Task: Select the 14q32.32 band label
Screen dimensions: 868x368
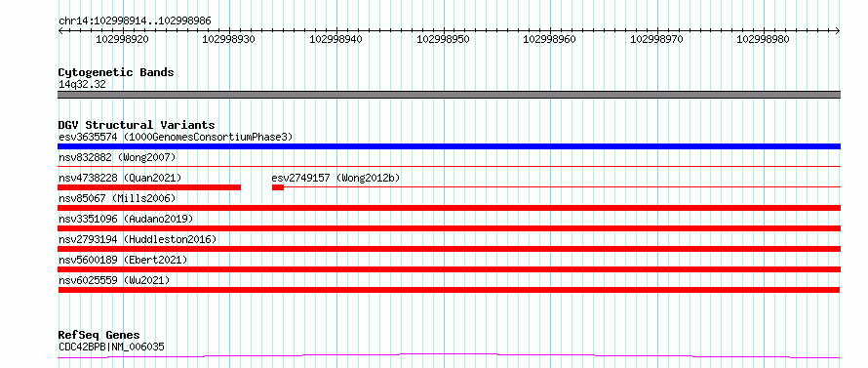Action: coord(82,85)
